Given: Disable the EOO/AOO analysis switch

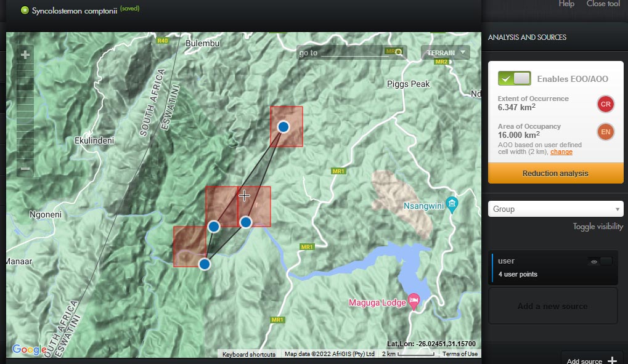Looking at the screenshot, I should [x=514, y=78].
